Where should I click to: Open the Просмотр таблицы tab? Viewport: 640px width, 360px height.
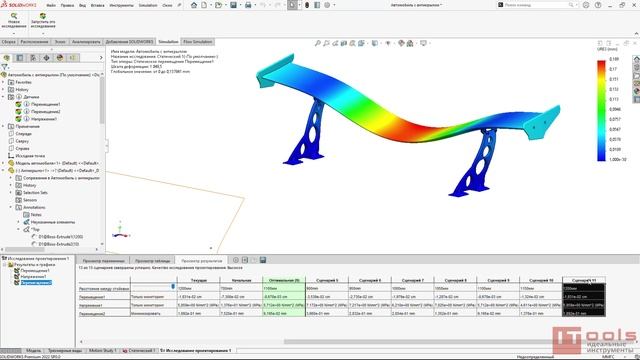(x=153, y=260)
